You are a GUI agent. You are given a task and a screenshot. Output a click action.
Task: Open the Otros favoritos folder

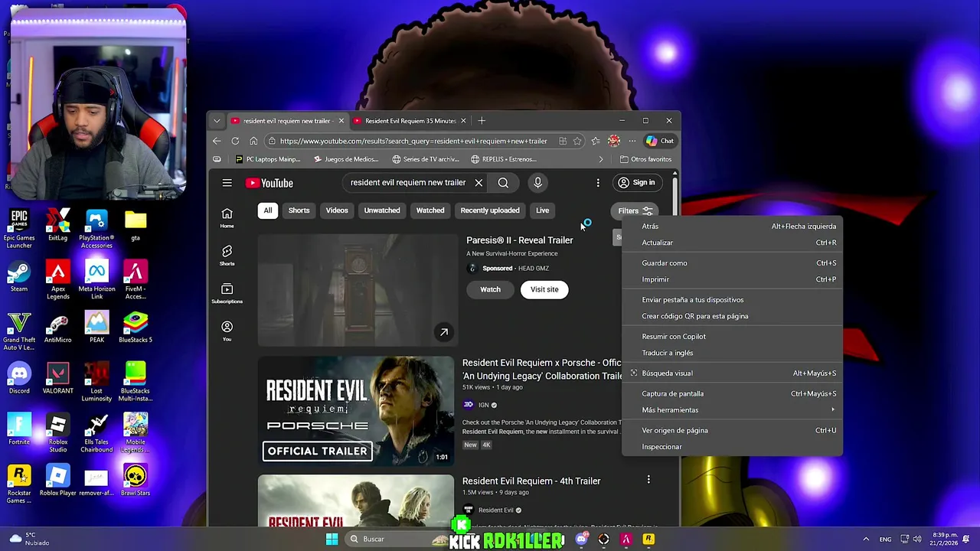[645, 159]
